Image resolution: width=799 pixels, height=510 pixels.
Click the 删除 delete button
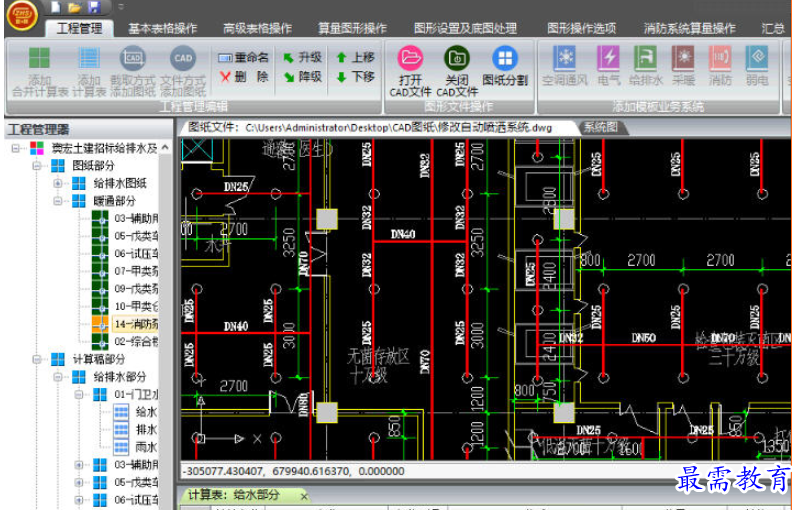click(x=243, y=77)
